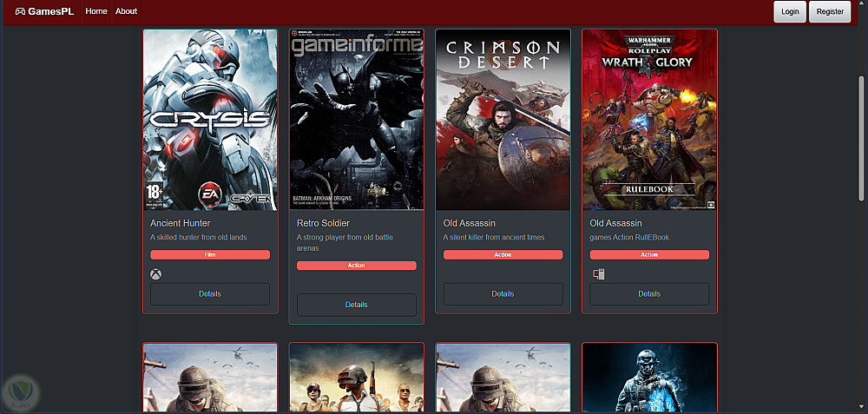This screenshot has height=414, width=868.
Task: Click the Game Informer Batman cover image
Action: point(357,120)
